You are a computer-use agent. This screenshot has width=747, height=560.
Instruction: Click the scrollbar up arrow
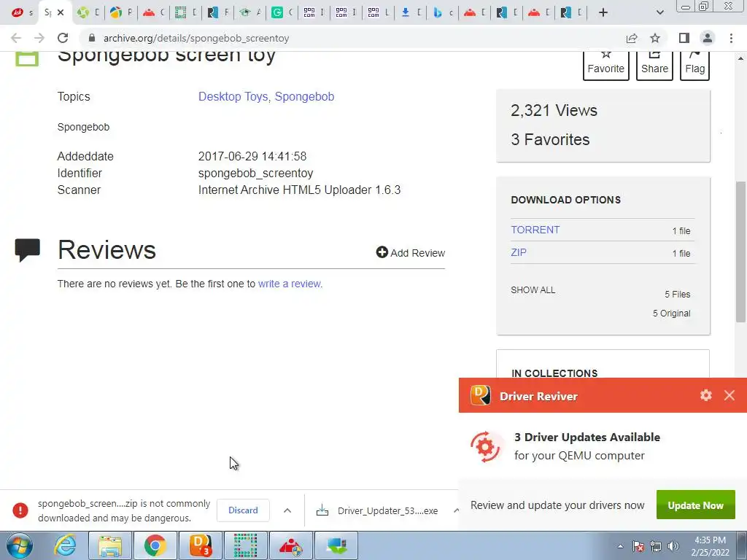coord(740,58)
